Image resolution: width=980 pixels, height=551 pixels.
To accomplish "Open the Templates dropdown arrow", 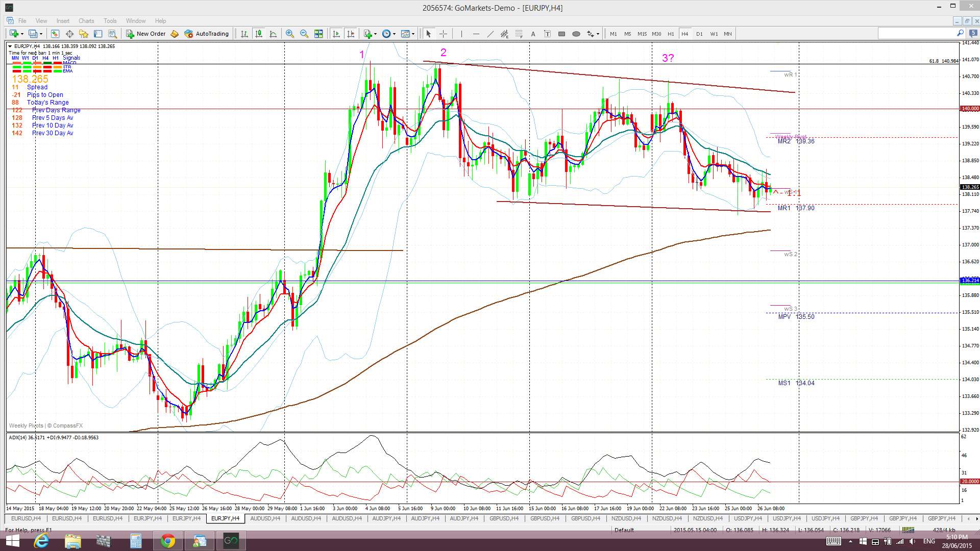I will (412, 34).
